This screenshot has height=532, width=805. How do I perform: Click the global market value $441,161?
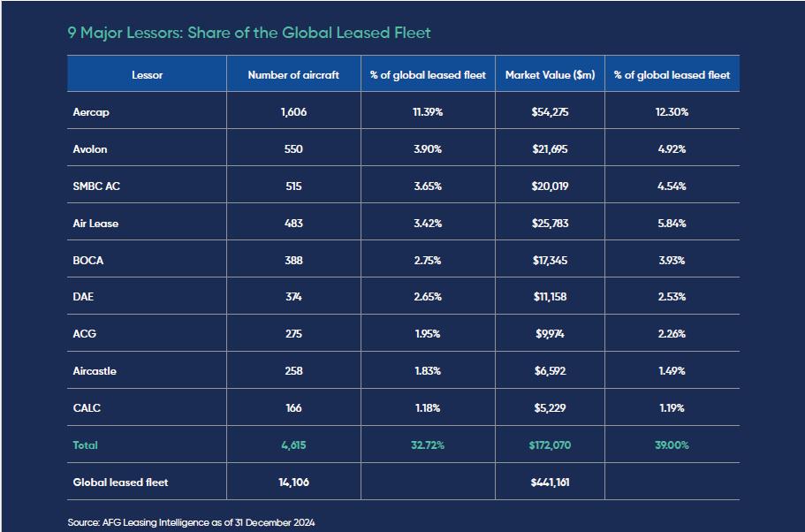point(549,483)
